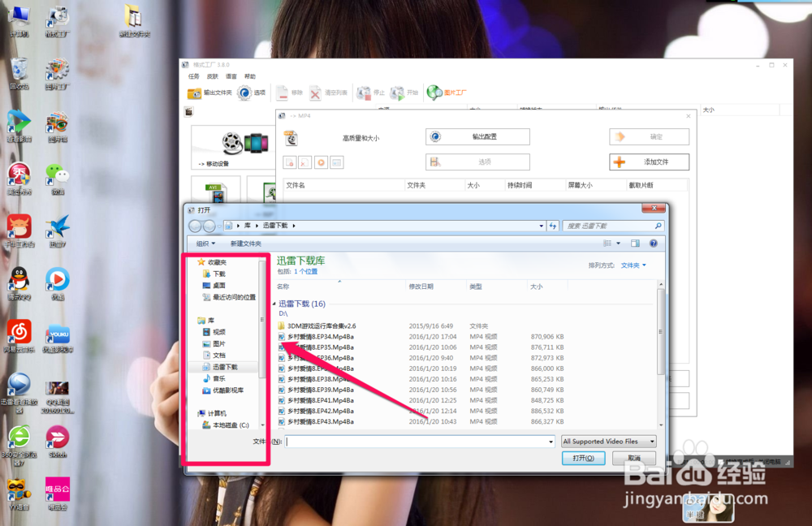This screenshot has height=526, width=812.
Task: Open the help icon in Open dialog
Action: pos(654,244)
